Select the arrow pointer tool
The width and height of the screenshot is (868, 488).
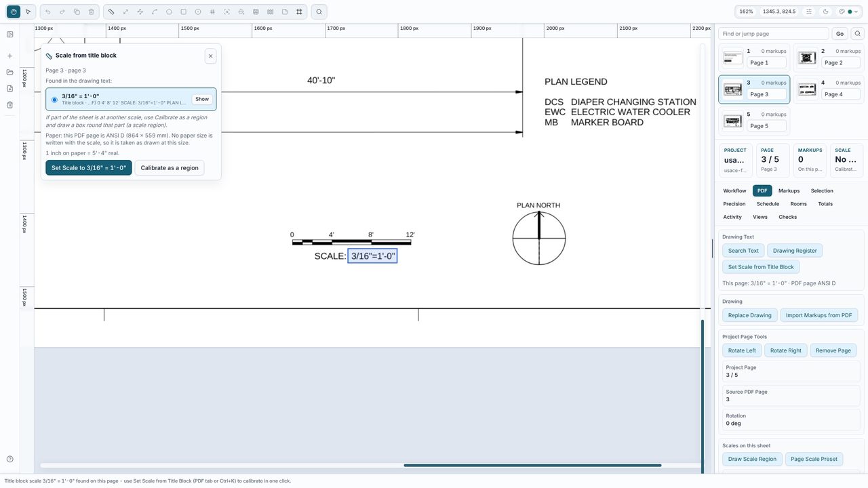click(28, 12)
